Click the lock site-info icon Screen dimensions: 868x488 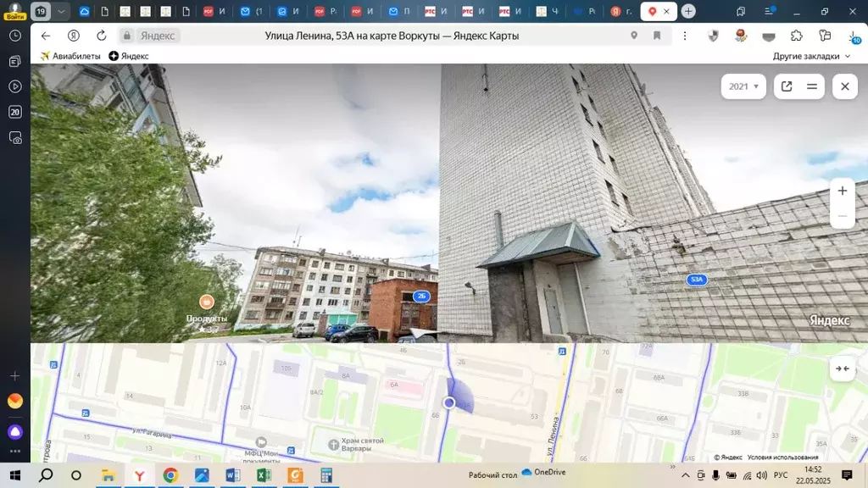[127, 36]
